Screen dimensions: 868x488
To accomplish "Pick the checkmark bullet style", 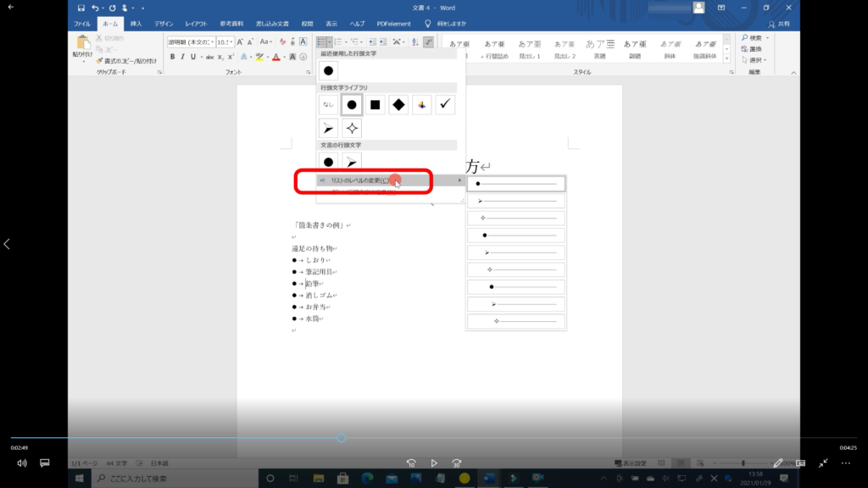I will 445,105.
